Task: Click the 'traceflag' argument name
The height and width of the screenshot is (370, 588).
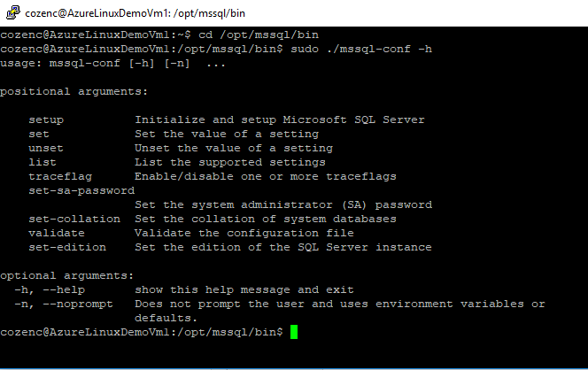Action: (x=60, y=176)
